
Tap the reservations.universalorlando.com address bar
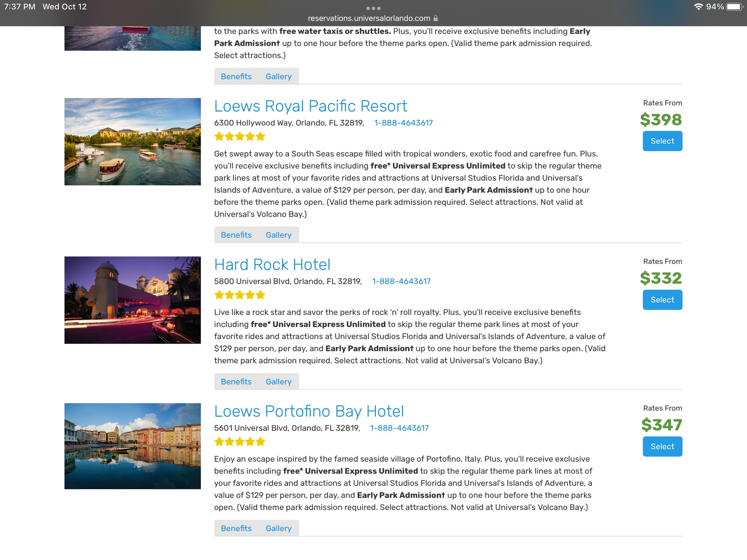(368, 18)
